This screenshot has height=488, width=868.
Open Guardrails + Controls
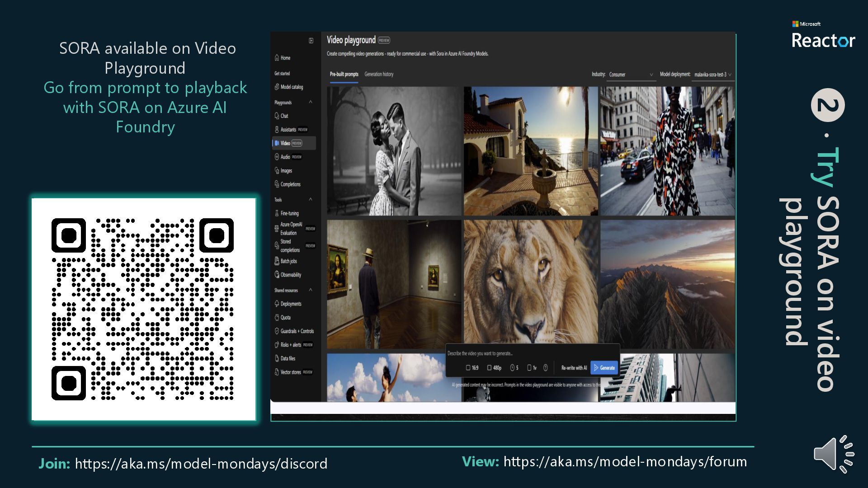(x=294, y=331)
